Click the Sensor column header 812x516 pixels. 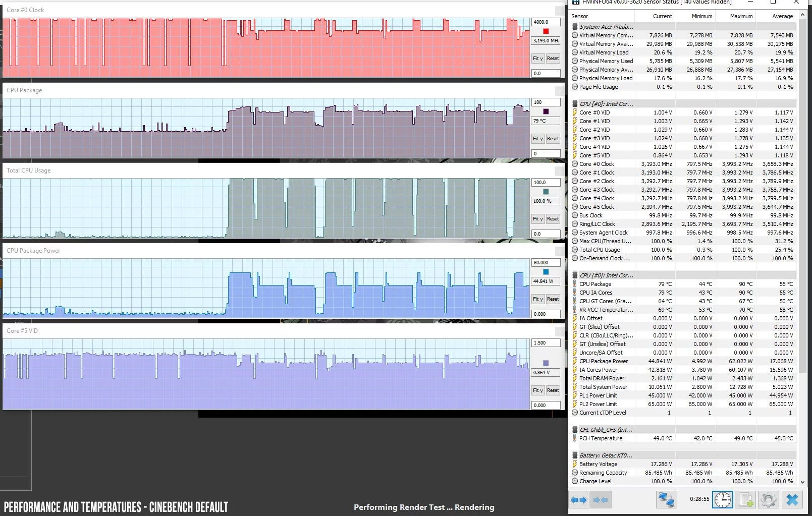pos(602,16)
